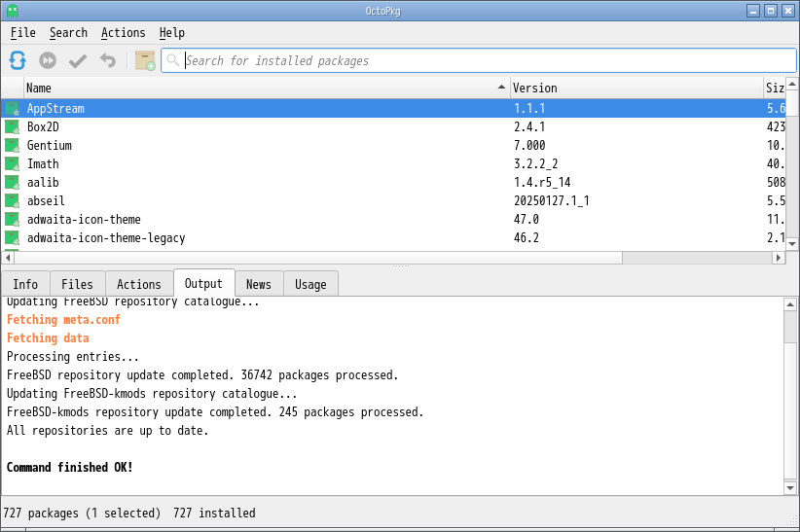Open the File menu
The width and height of the screenshot is (800, 532).
tap(23, 33)
